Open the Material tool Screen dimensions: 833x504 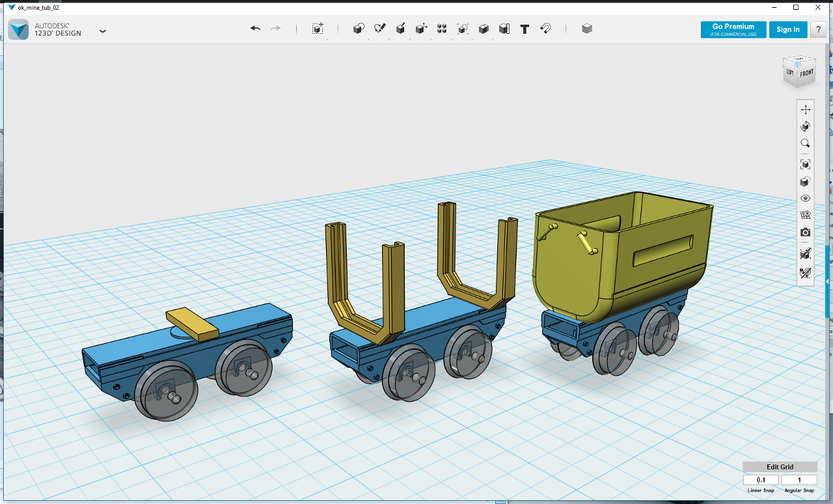(587, 29)
